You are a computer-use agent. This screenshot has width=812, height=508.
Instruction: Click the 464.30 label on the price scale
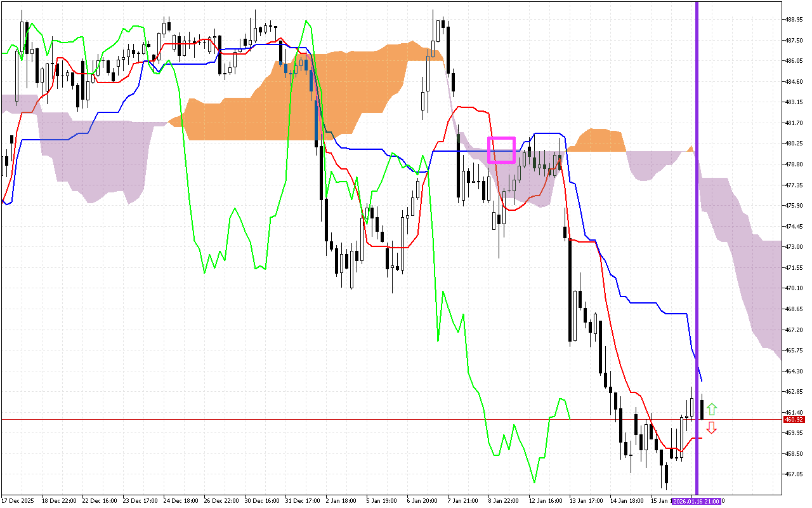(x=792, y=370)
